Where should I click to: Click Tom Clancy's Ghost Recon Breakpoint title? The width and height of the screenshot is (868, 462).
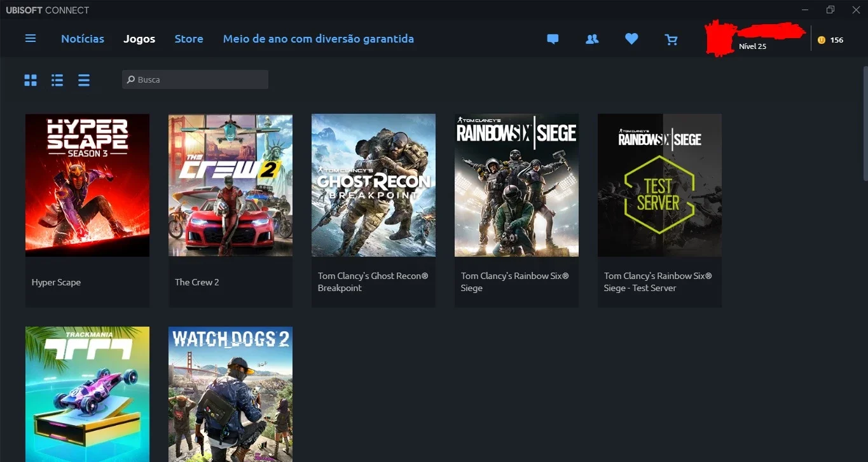(x=373, y=282)
